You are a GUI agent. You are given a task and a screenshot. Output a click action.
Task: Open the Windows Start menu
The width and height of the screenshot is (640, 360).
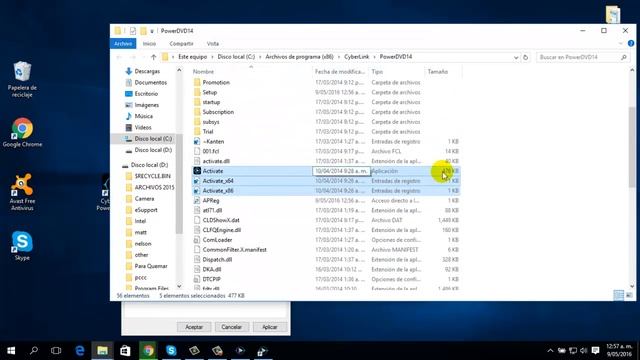pyautogui.click(x=11, y=351)
